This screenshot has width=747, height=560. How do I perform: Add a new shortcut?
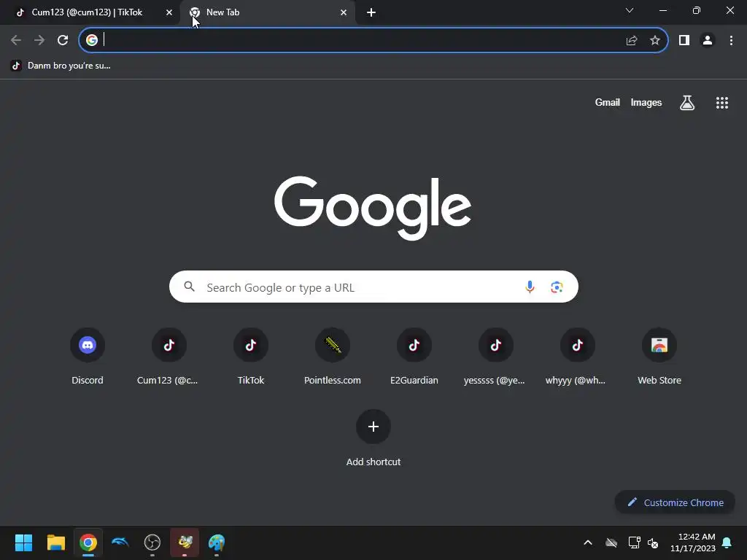(373, 438)
